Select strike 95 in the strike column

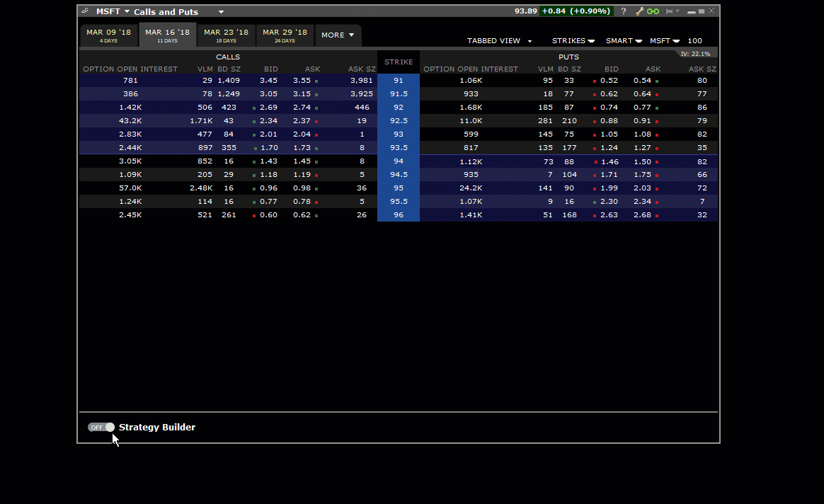tap(399, 188)
